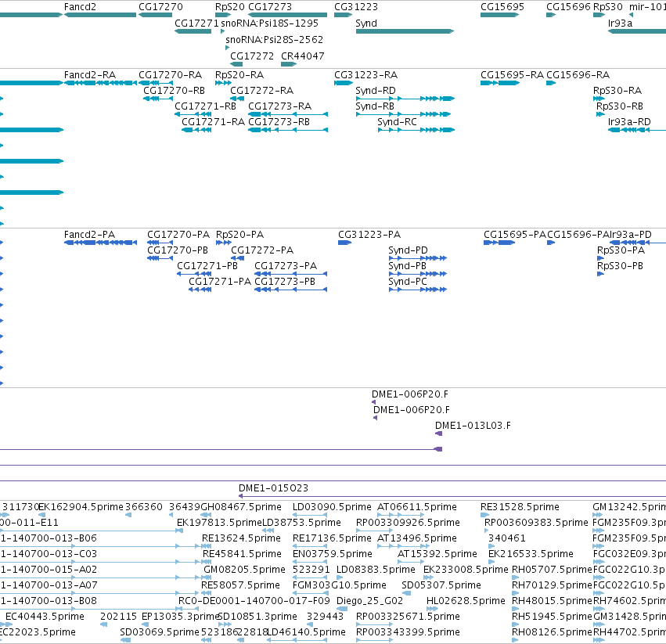Select the SD05307.5prime EST label
Screen dimensions: 666x644
pyautogui.click(x=441, y=585)
